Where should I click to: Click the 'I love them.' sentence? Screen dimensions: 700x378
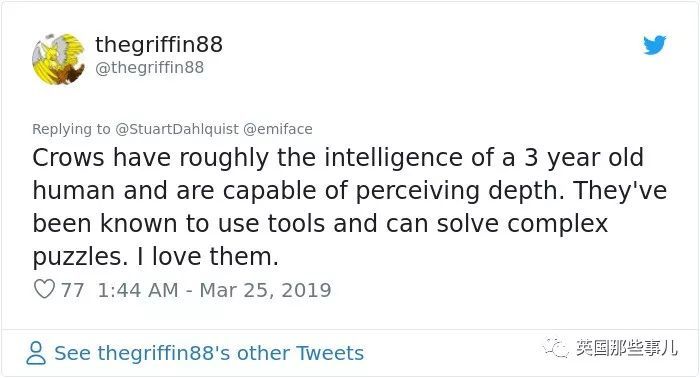(x=207, y=256)
